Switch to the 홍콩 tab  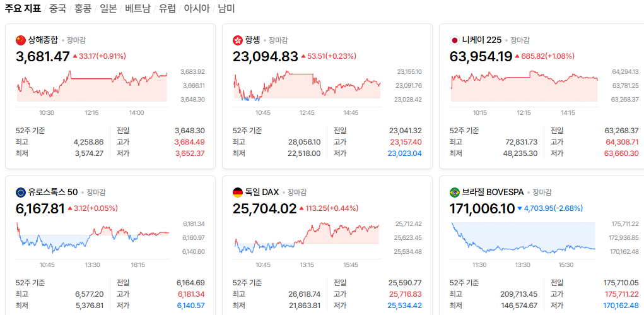(83, 9)
